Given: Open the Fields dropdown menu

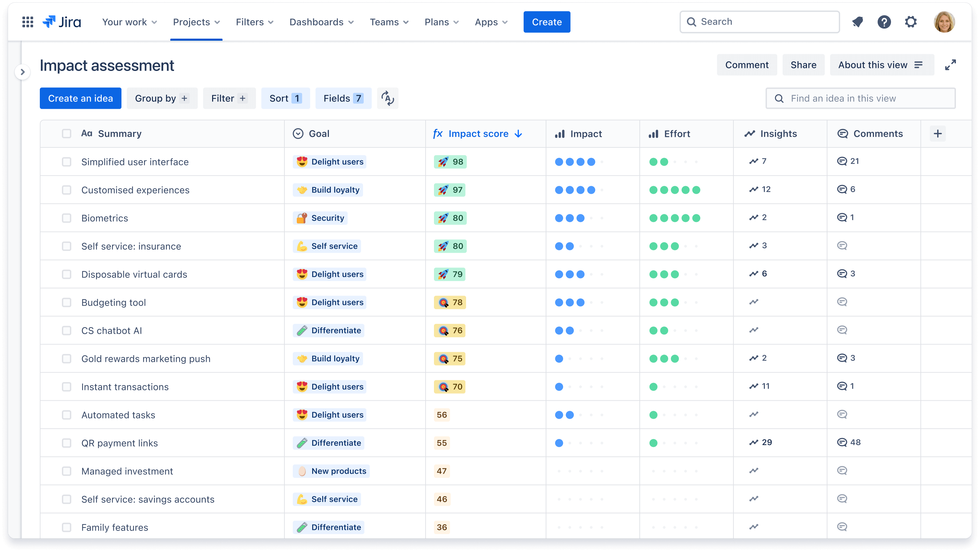Looking at the screenshot, I should click(x=343, y=98).
